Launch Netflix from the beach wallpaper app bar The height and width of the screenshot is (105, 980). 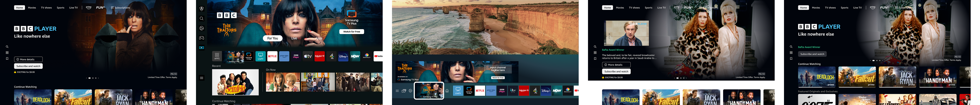pyautogui.click(x=480, y=91)
